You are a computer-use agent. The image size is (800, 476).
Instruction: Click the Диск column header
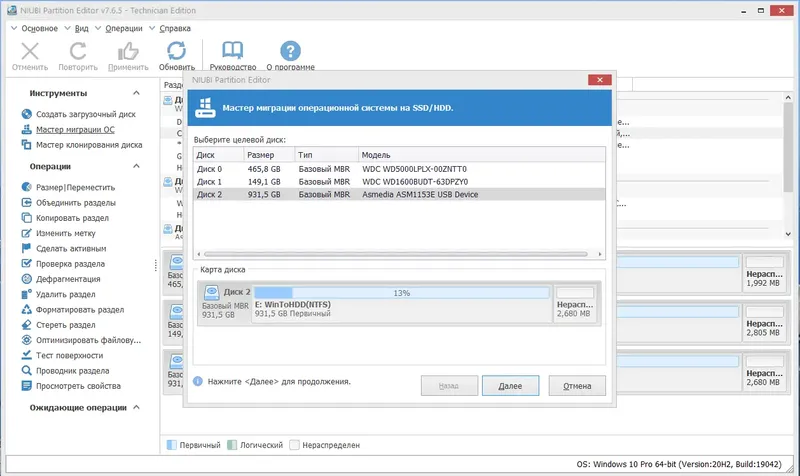pyautogui.click(x=218, y=155)
